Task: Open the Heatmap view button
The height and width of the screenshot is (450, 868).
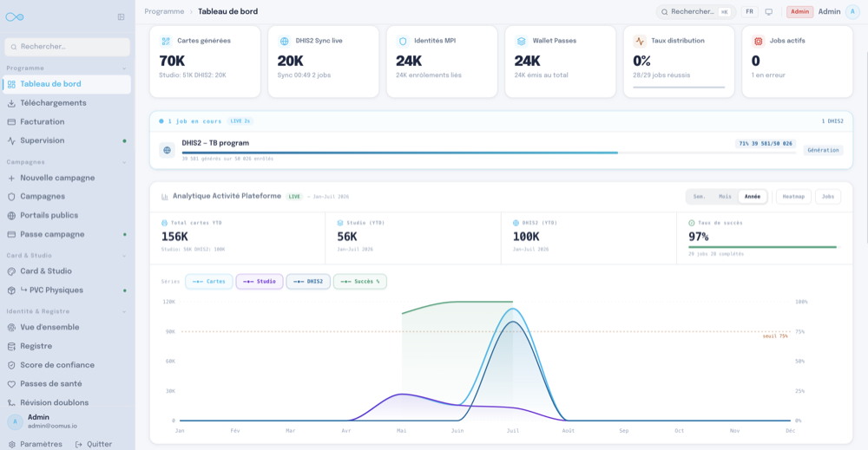Action: tap(793, 197)
